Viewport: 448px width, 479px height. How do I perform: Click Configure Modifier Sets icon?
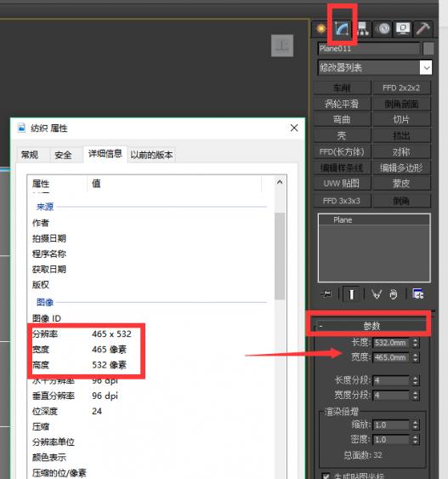pyautogui.click(x=417, y=294)
